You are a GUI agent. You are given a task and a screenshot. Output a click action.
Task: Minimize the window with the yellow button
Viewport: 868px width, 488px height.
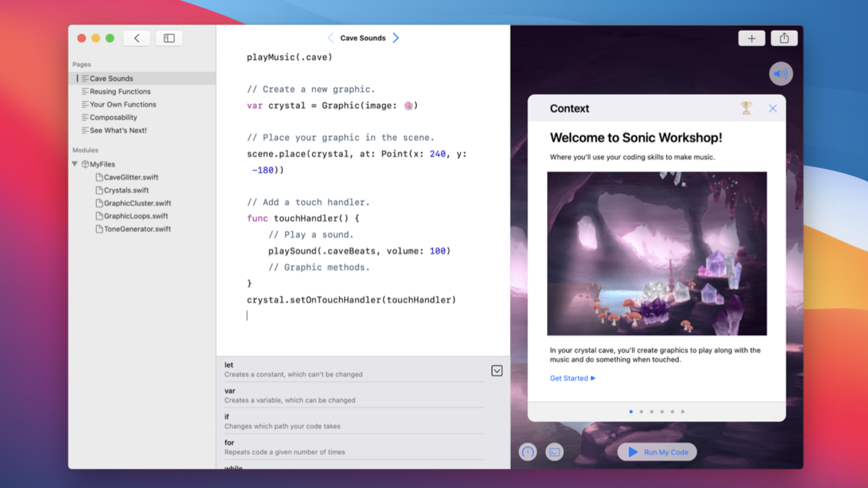pos(95,38)
